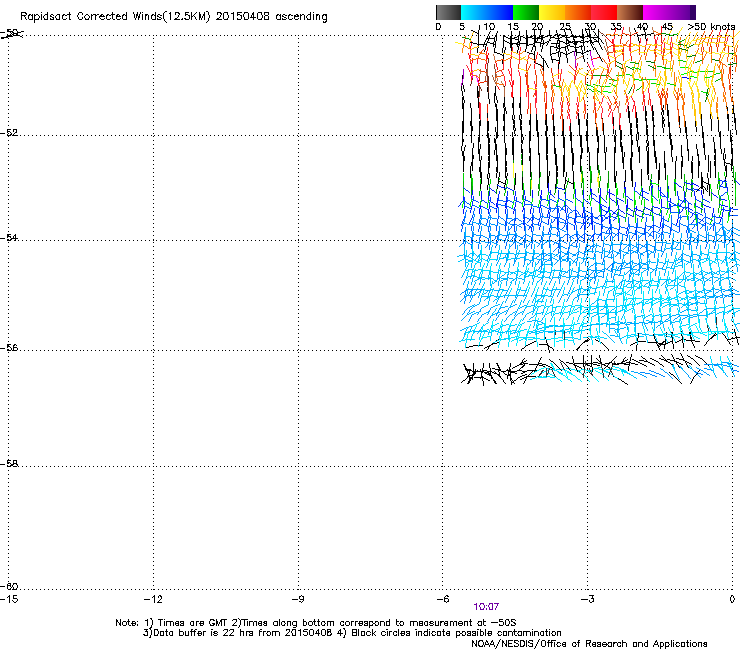
Task: Click the yellow 20-25 knots legend swatch
Action: [x=552, y=12]
